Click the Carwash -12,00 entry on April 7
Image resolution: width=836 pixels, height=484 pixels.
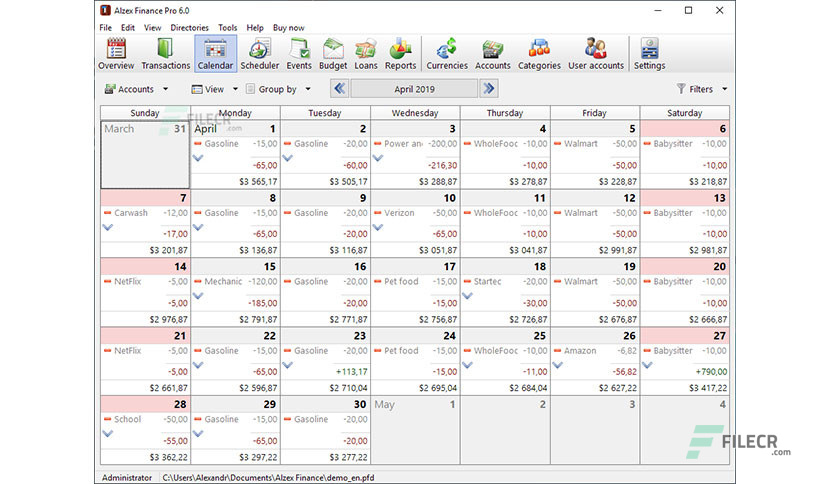click(146, 213)
